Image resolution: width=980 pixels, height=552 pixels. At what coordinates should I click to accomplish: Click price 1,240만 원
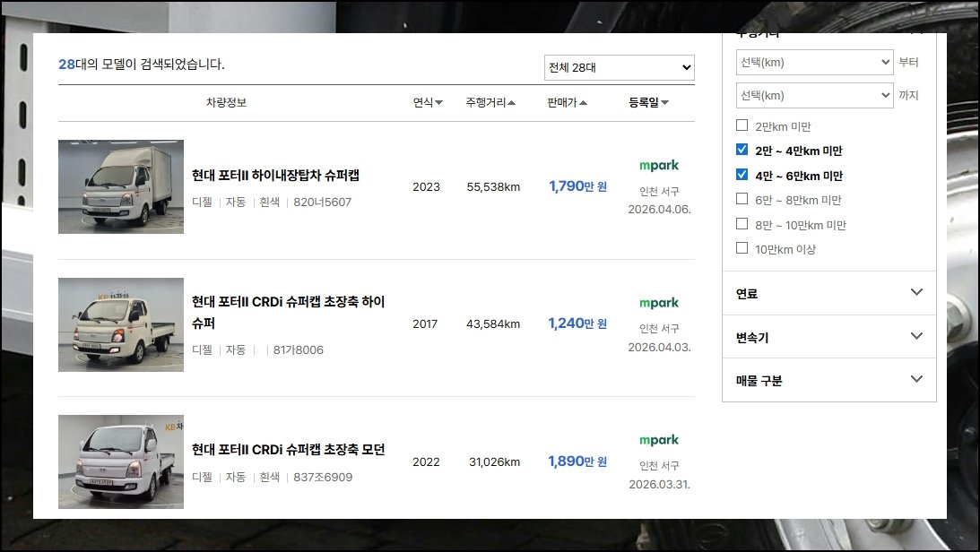578,323
